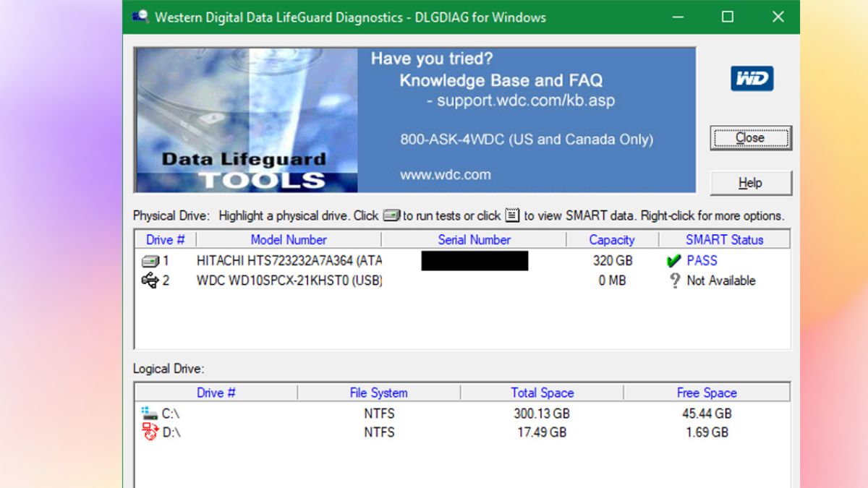Click the 300.13 GB total space value
The width and height of the screenshot is (868, 488).
coord(542,414)
